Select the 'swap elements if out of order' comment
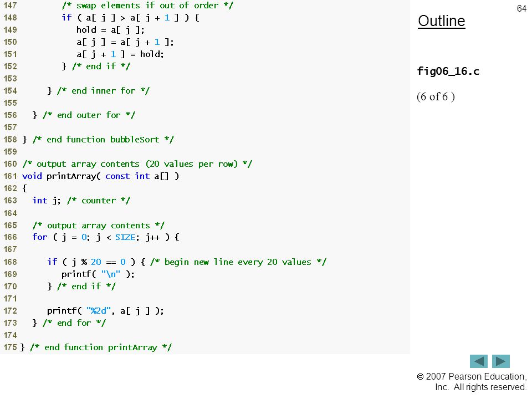This screenshot has height=399, width=532. point(147,6)
